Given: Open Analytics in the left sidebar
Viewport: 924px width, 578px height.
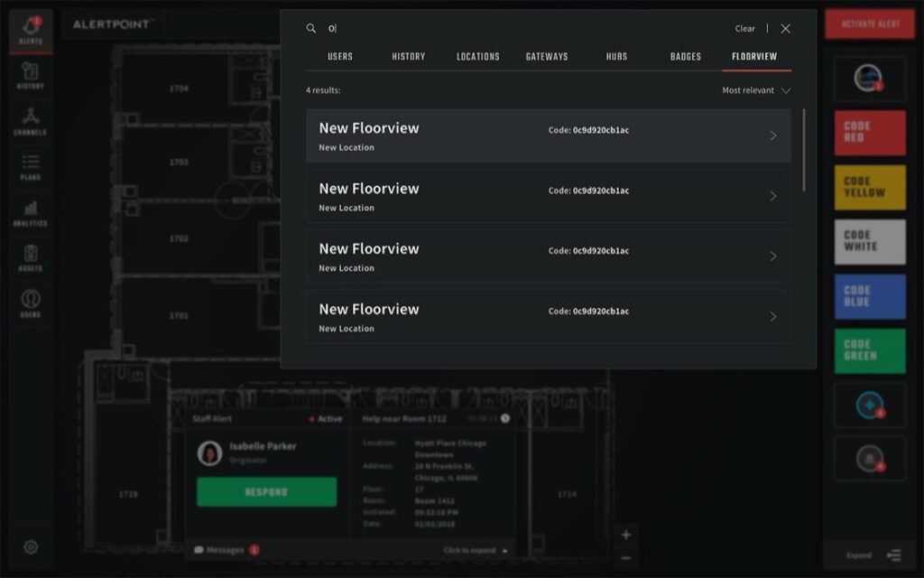Looking at the screenshot, I should 31,213.
